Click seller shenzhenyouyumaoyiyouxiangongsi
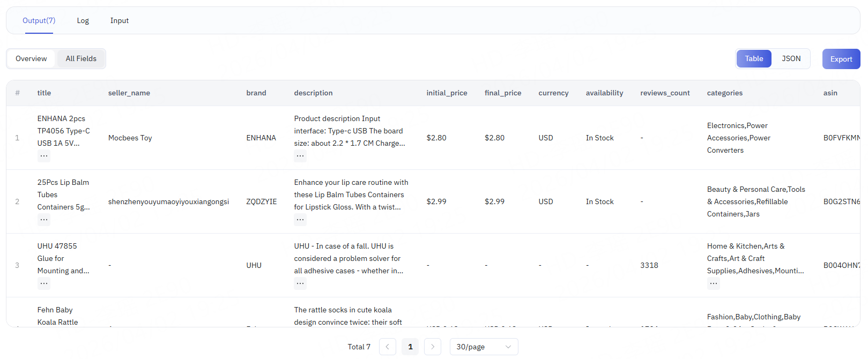 pos(168,201)
